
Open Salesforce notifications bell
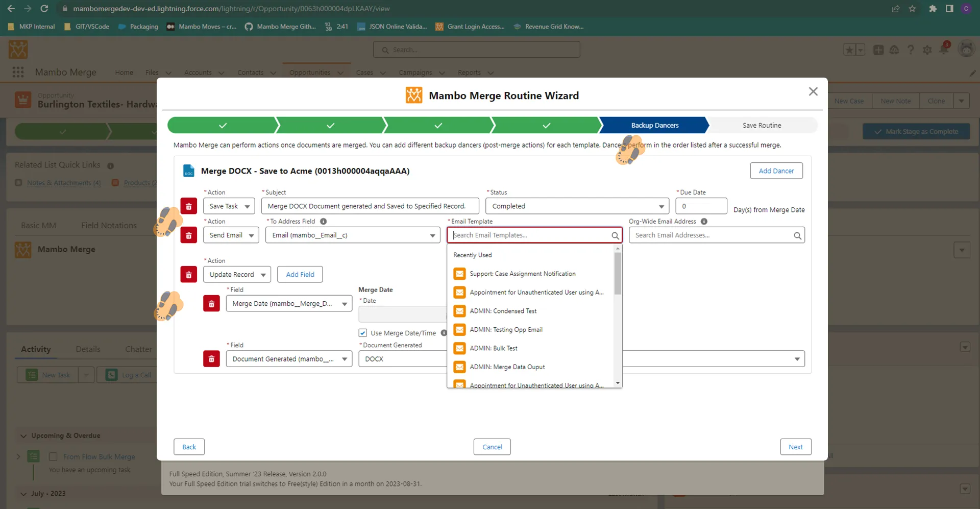pos(944,50)
